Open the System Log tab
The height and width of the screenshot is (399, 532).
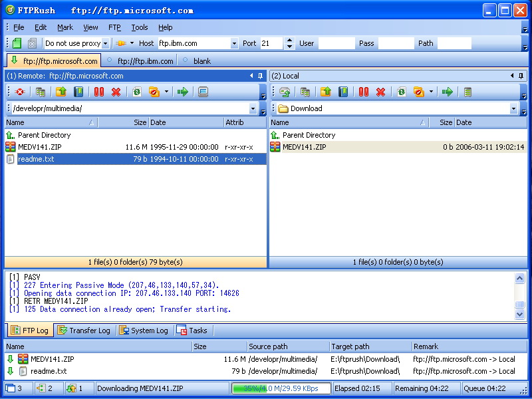(x=144, y=331)
